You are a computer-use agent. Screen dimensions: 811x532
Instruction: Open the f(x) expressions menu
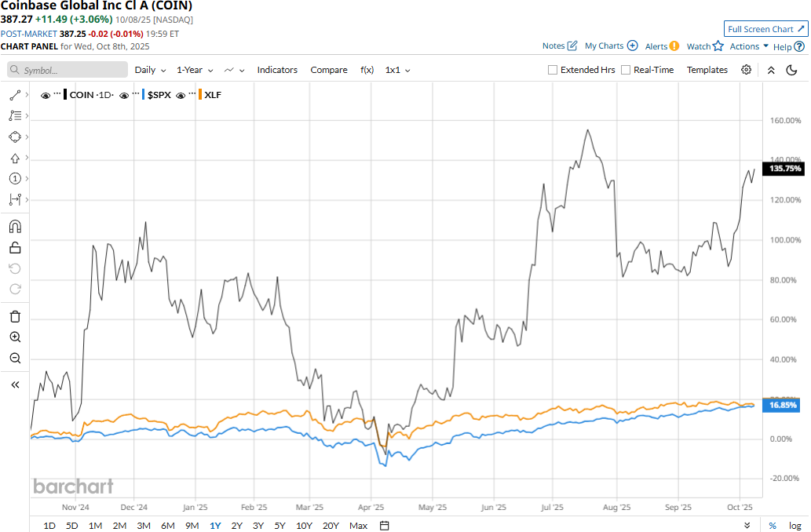coord(367,70)
